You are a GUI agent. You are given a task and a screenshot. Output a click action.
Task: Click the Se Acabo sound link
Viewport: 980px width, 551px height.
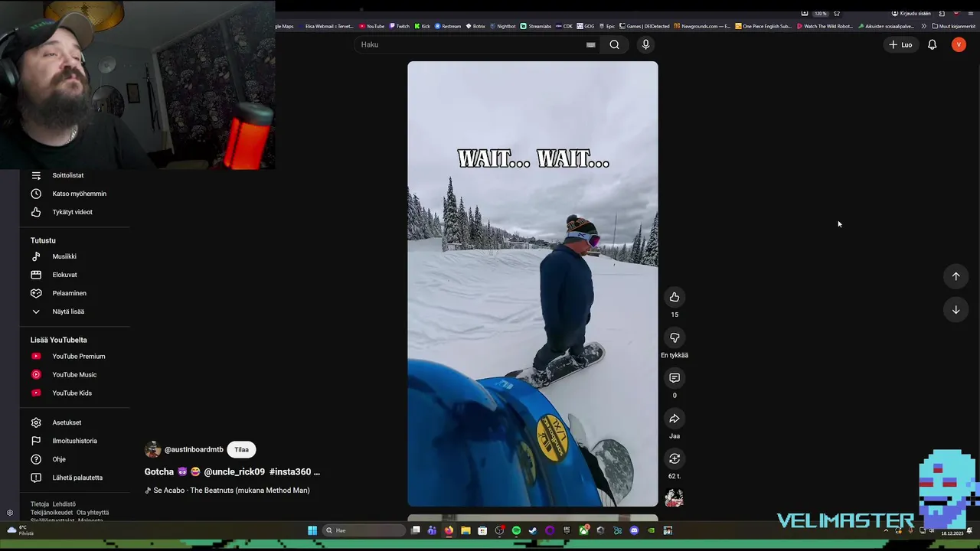pyautogui.click(x=227, y=491)
